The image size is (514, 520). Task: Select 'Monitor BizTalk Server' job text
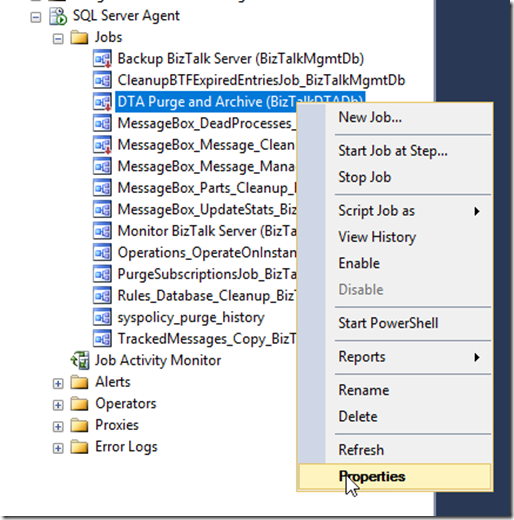click(x=187, y=231)
